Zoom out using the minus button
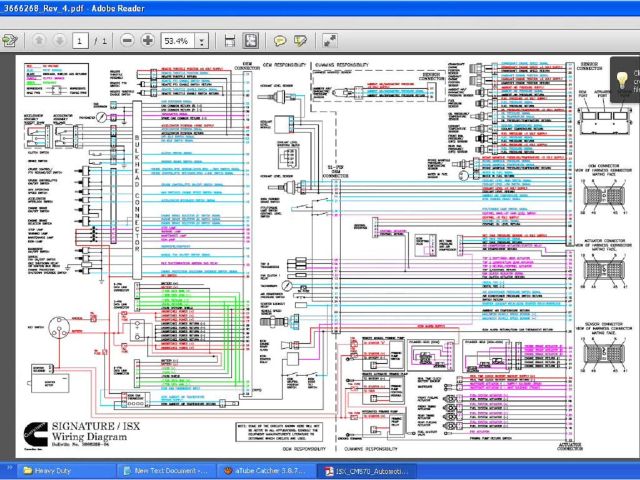 point(127,41)
